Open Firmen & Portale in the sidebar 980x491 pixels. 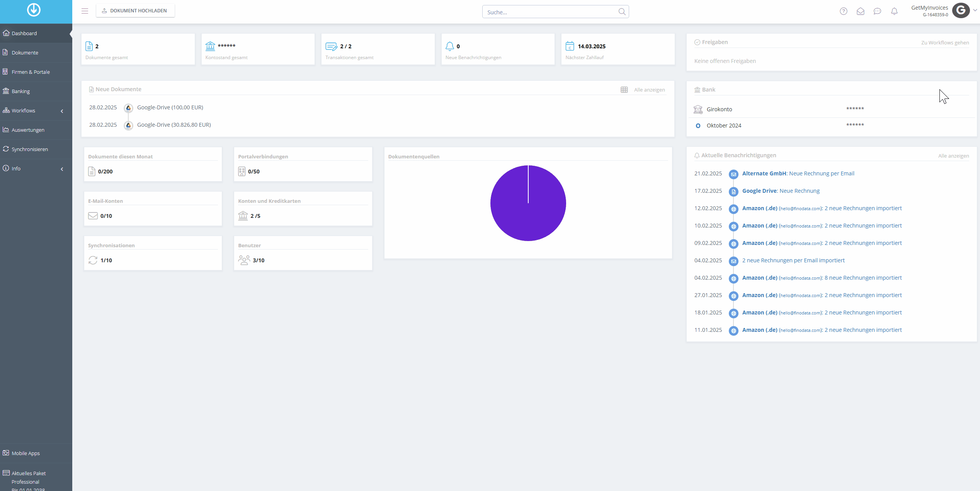coord(36,72)
